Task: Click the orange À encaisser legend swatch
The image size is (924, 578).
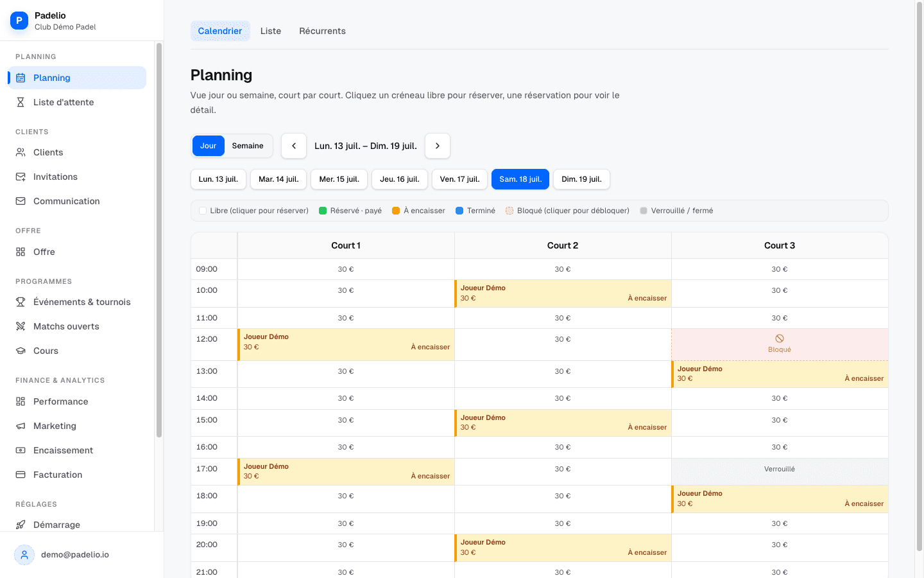Action: pos(396,211)
